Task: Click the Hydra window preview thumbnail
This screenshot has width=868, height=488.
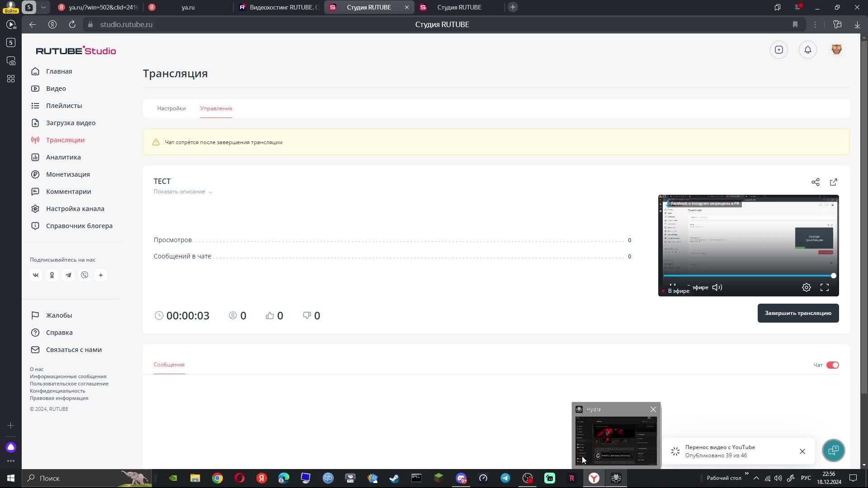Action: pos(616,441)
